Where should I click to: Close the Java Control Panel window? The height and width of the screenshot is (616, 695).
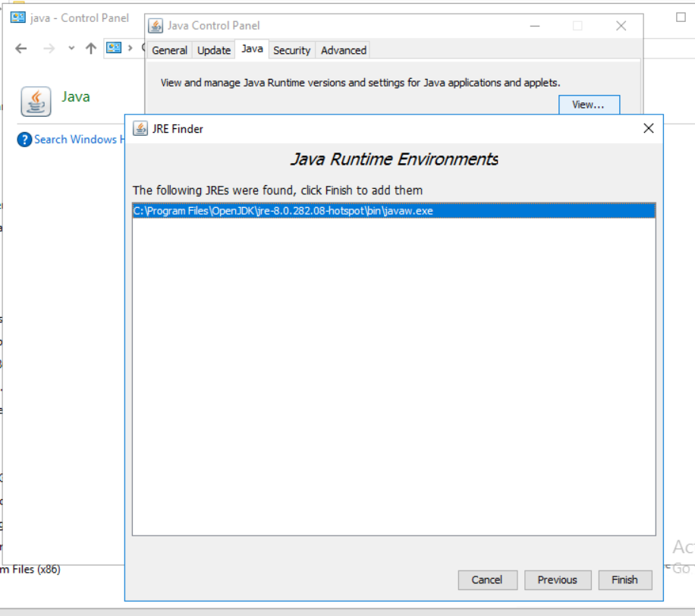click(x=621, y=26)
